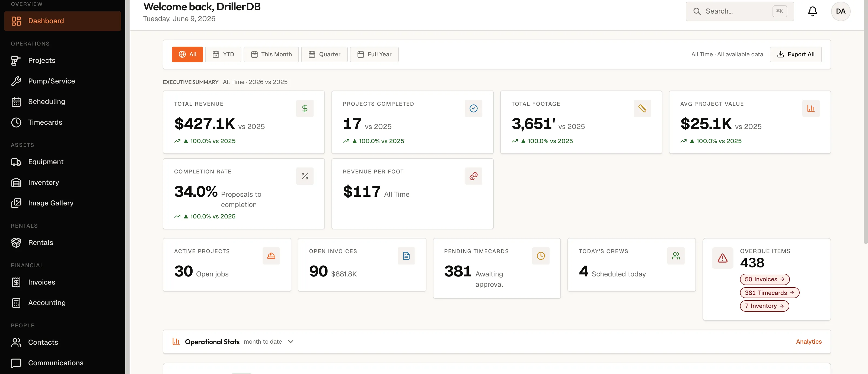
Task: Click the Tuesday, June 9, 2026 date text
Action: (x=179, y=19)
